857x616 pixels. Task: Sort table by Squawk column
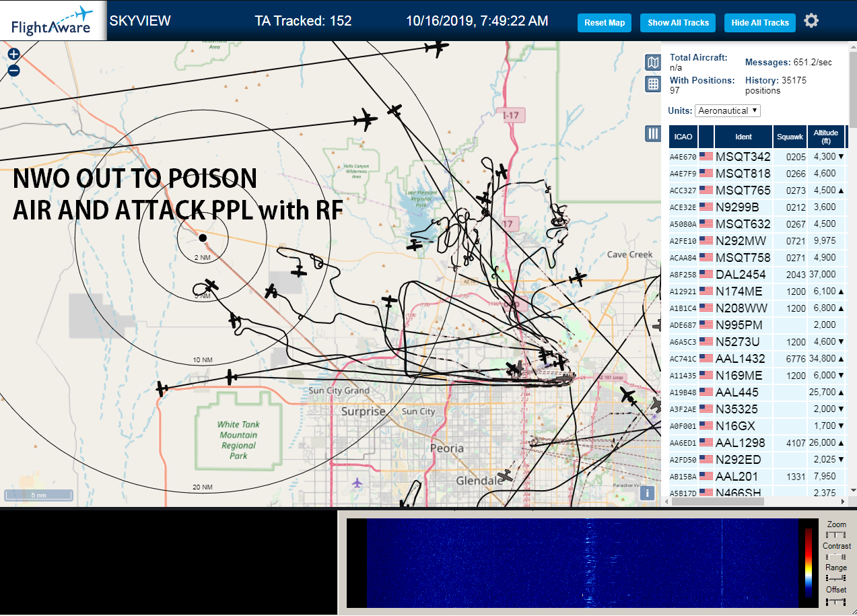click(790, 137)
